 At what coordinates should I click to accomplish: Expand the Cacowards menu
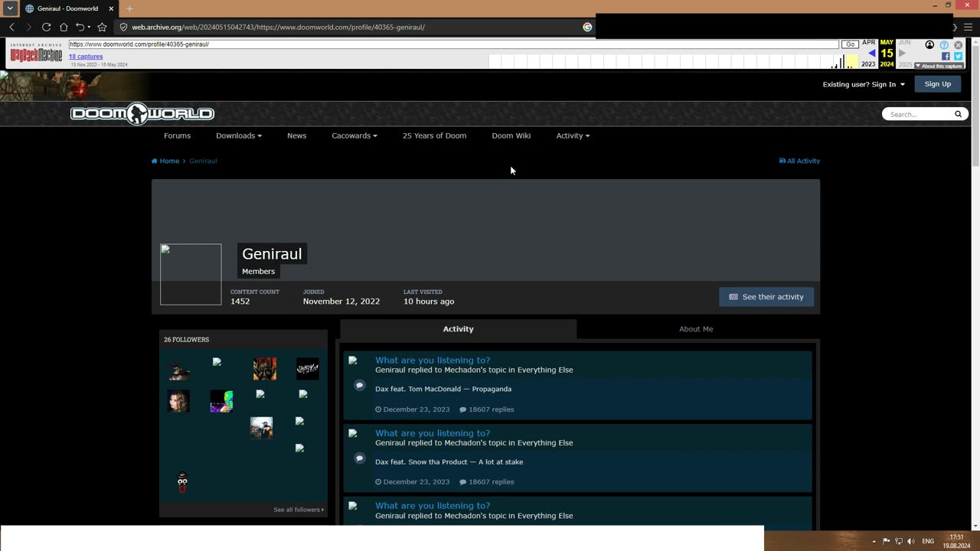[354, 135]
